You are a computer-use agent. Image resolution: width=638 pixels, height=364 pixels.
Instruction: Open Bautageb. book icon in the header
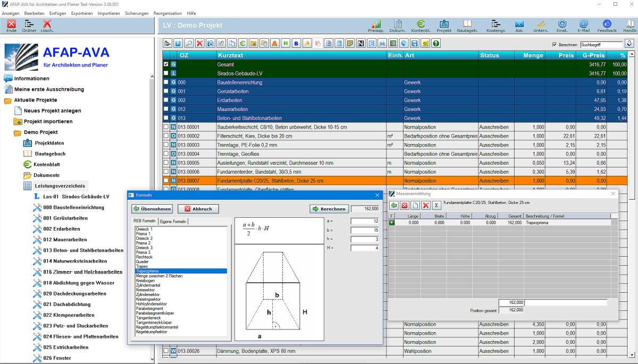(x=467, y=26)
